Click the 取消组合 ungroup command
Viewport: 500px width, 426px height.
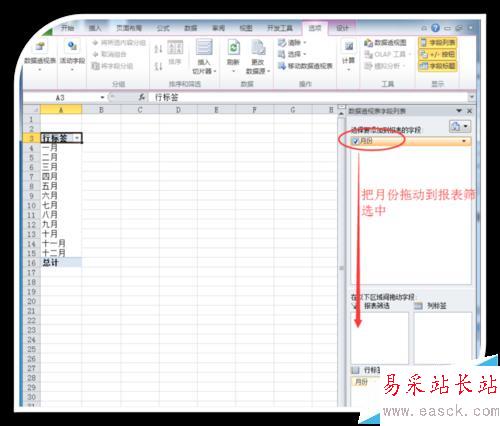(109, 54)
